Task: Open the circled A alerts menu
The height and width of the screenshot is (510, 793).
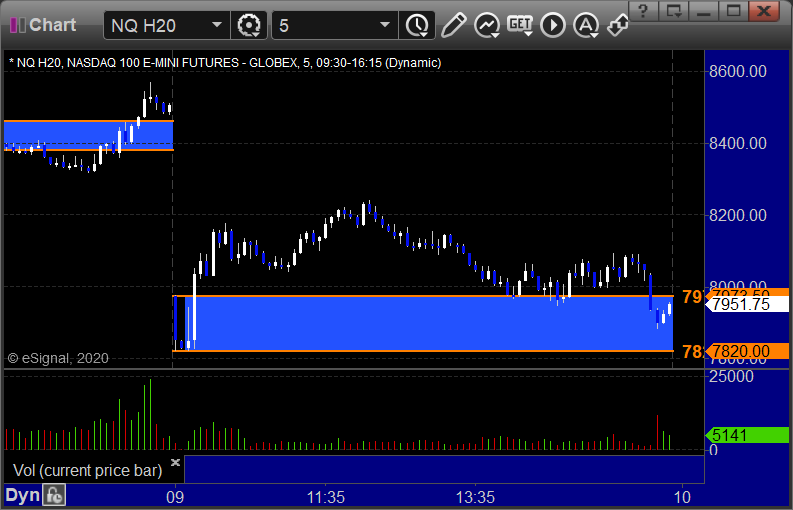Action: [x=586, y=25]
